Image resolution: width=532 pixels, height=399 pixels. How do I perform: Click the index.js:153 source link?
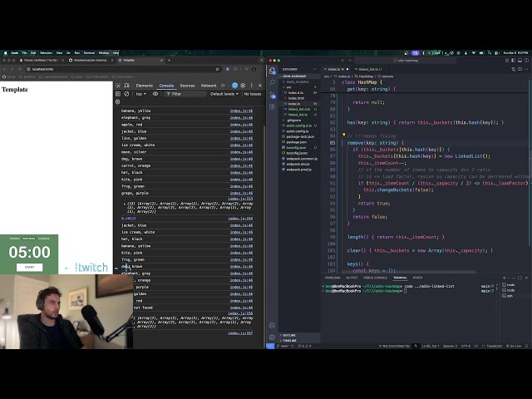tap(240, 199)
